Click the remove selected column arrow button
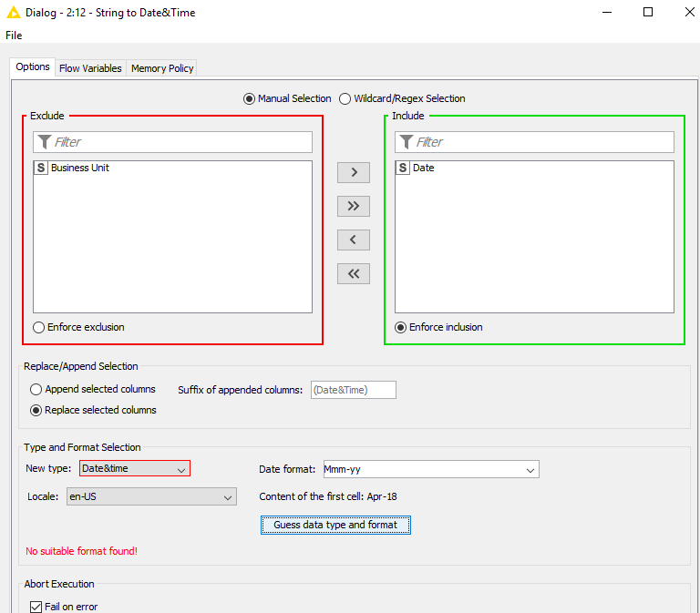700x613 pixels. [x=354, y=240]
